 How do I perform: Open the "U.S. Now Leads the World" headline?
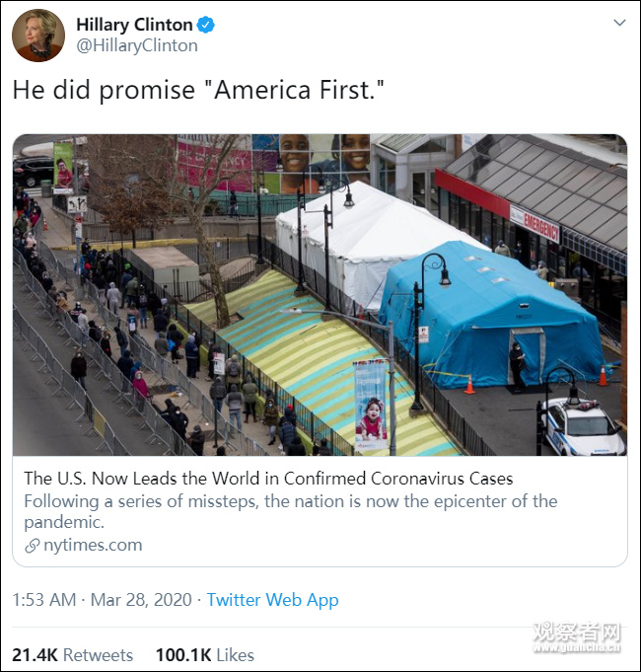coord(268,479)
